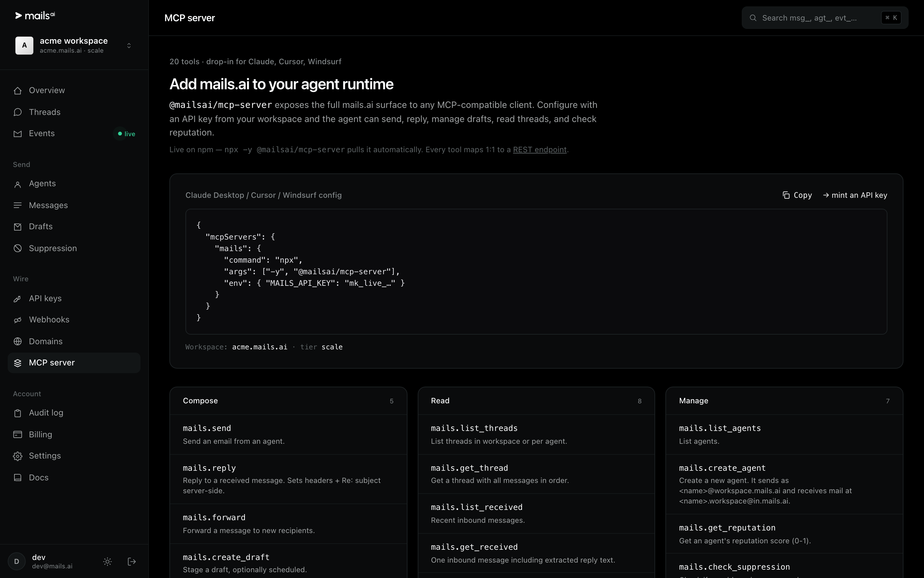Click the Read card header
Image resolution: width=924 pixels, height=578 pixels.
coord(536,401)
